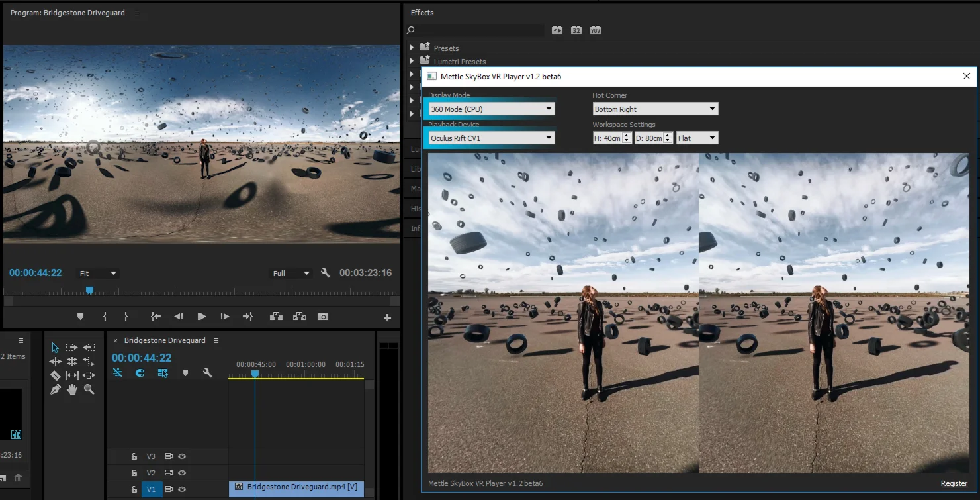Toggle the lock on track V2

[134, 473]
